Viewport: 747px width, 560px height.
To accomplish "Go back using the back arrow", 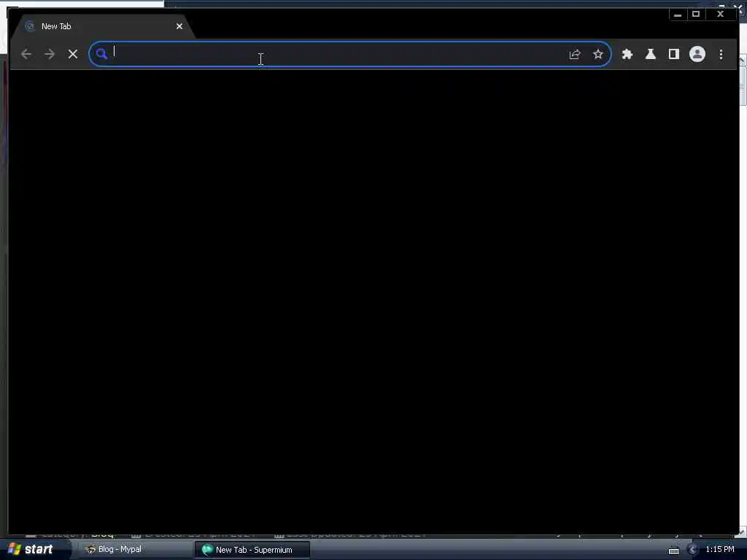I will 26,54.
